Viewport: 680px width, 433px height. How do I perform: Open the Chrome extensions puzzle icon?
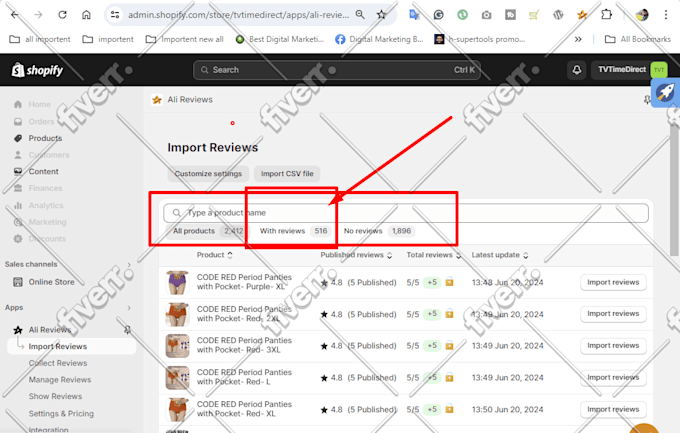point(606,15)
